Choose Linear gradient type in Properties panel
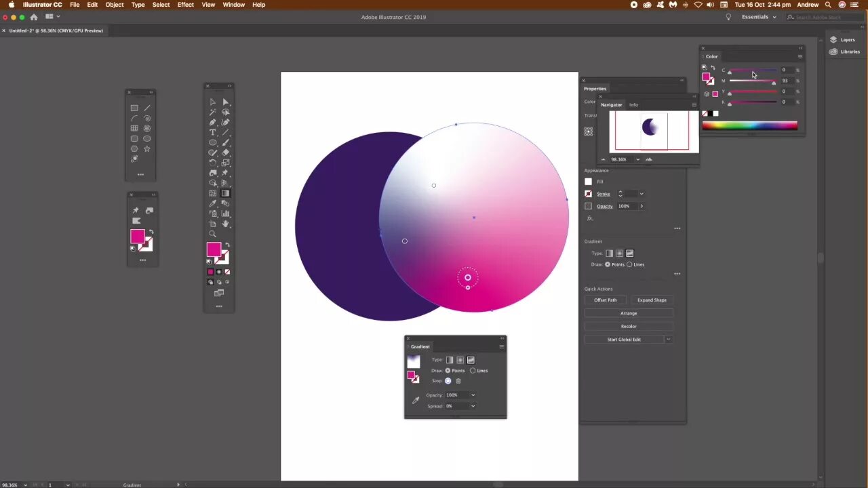868x488 pixels. coord(609,253)
